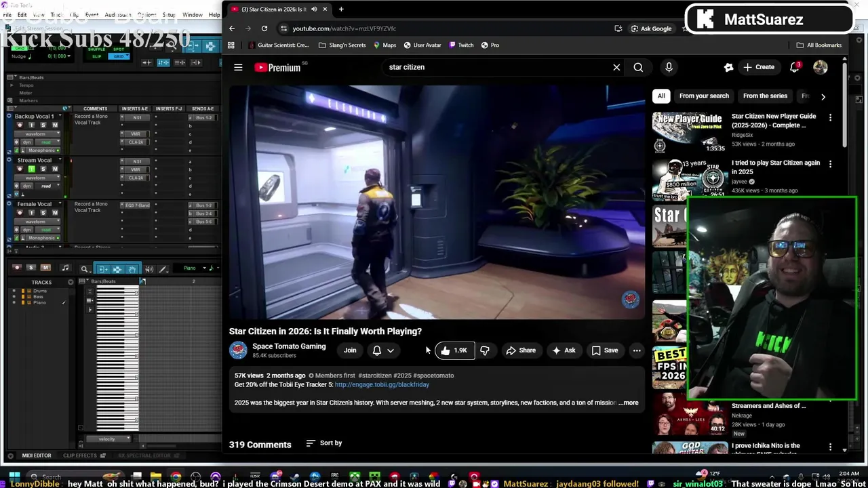Select From your search filter chip

(x=704, y=96)
